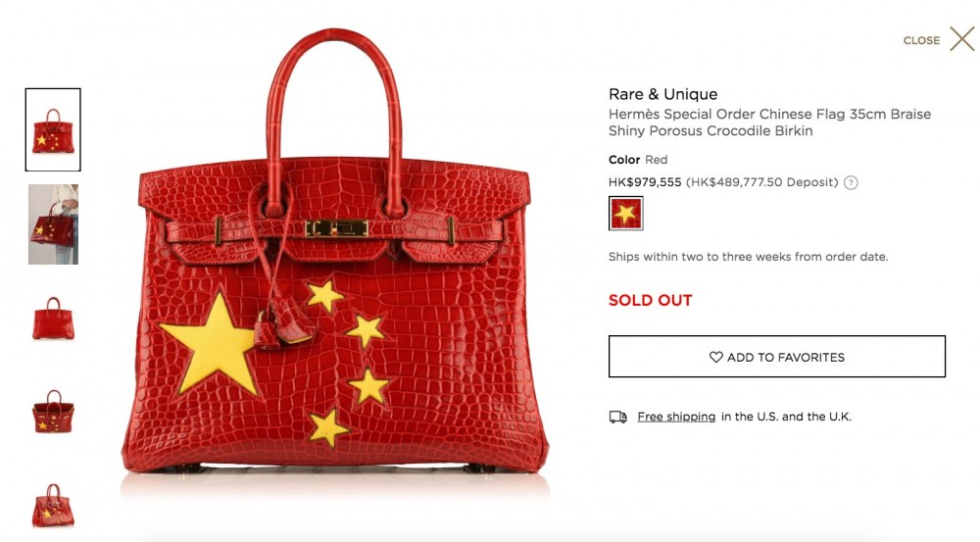
Task: Open the Free shipping link
Action: (676, 417)
